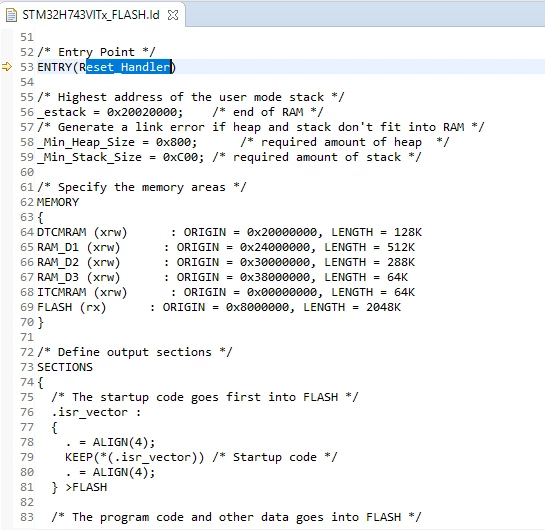Click the file icon on the editor tab
This screenshot has width=545, height=530.
pyautogui.click(x=11, y=15)
